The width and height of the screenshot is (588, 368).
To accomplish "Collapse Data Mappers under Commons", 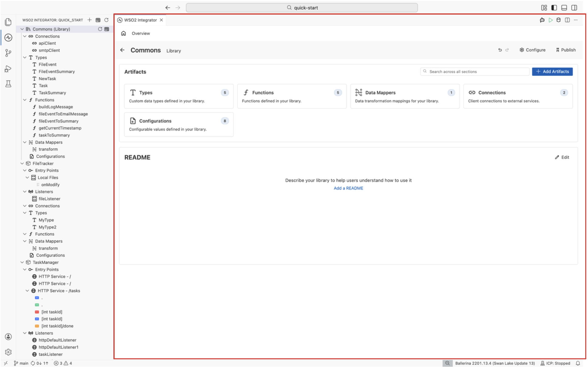I will pos(25,142).
